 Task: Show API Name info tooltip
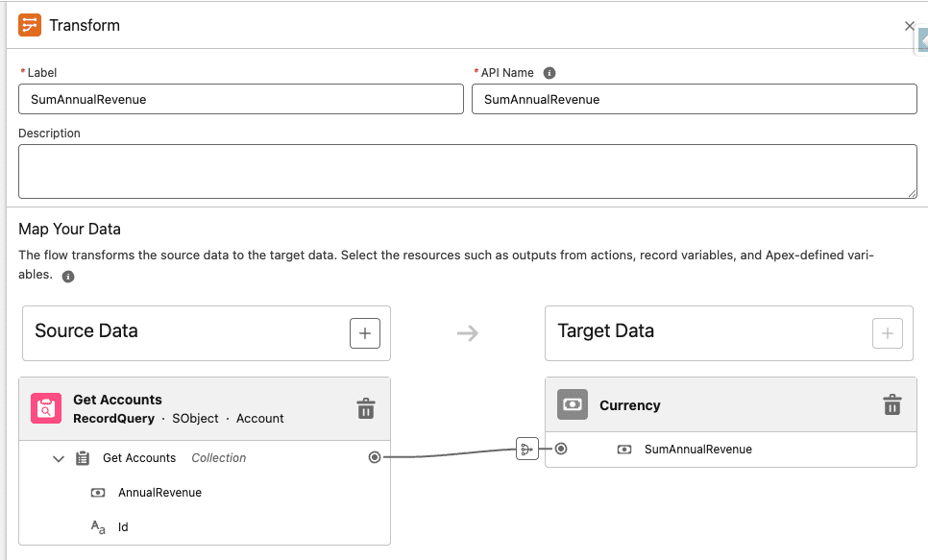point(549,73)
